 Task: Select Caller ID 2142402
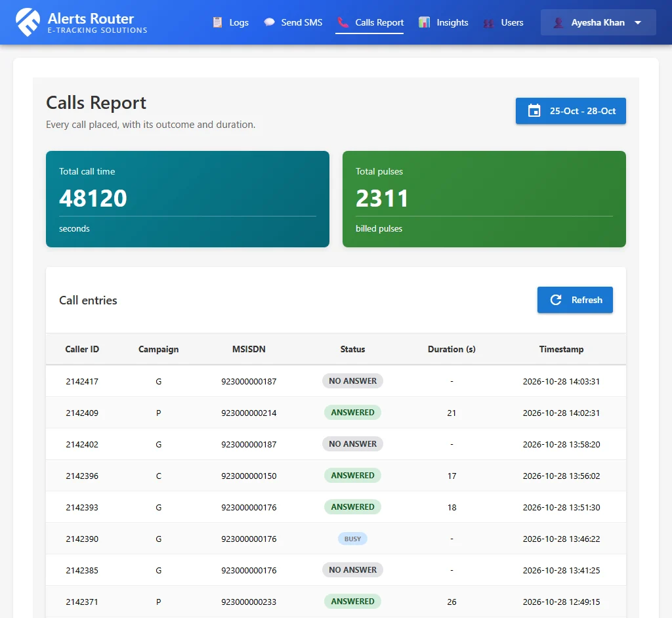point(82,444)
